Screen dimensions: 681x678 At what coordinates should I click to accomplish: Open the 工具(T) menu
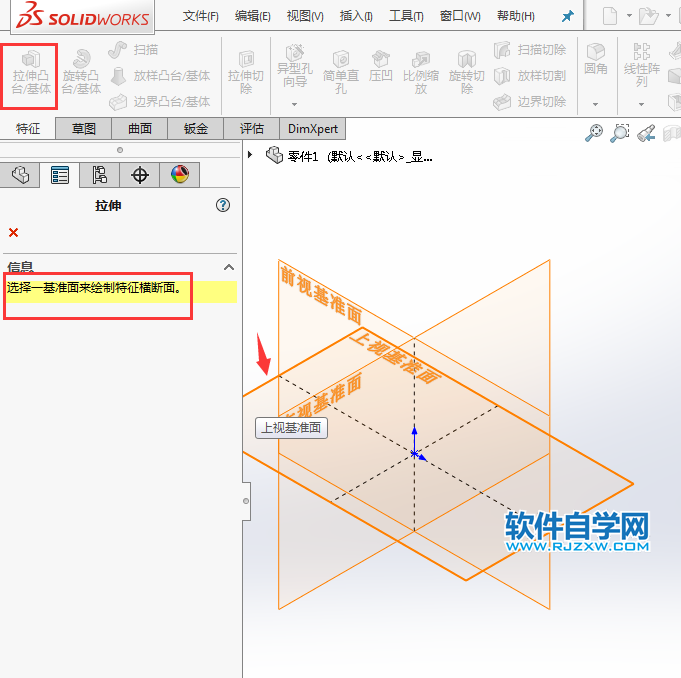pyautogui.click(x=405, y=16)
